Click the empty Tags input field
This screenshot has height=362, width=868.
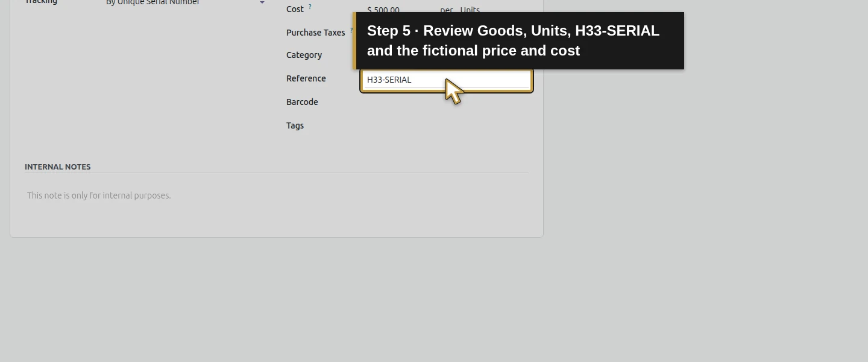pyautogui.click(x=447, y=126)
